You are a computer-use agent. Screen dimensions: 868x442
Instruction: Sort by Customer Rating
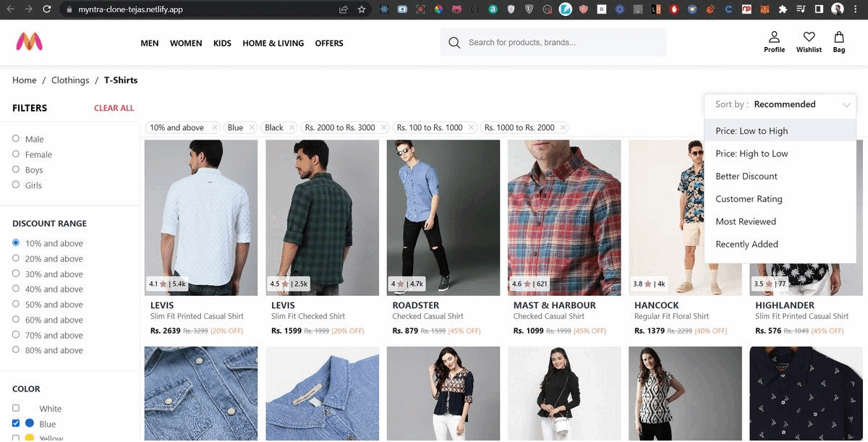[x=780, y=199]
